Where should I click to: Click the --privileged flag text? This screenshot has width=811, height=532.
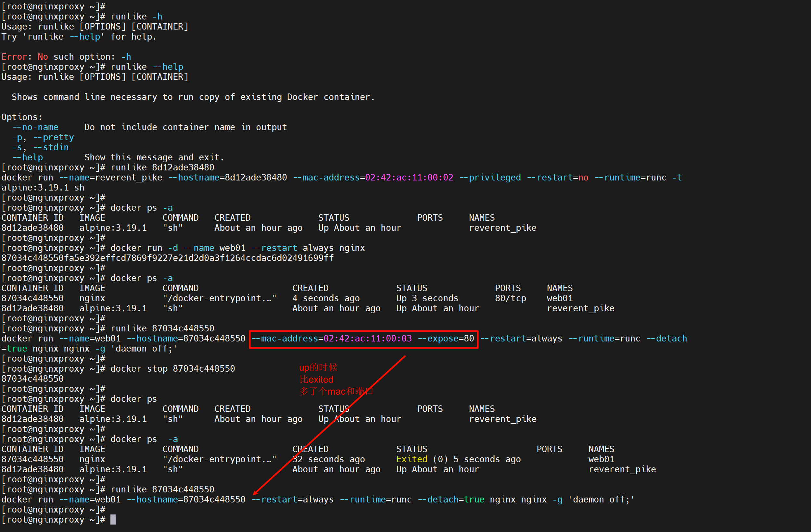click(x=490, y=178)
